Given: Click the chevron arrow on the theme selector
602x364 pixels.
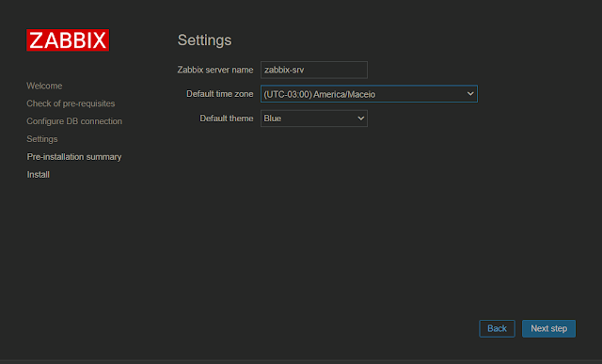Looking at the screenshot, I should click(360, 119).
